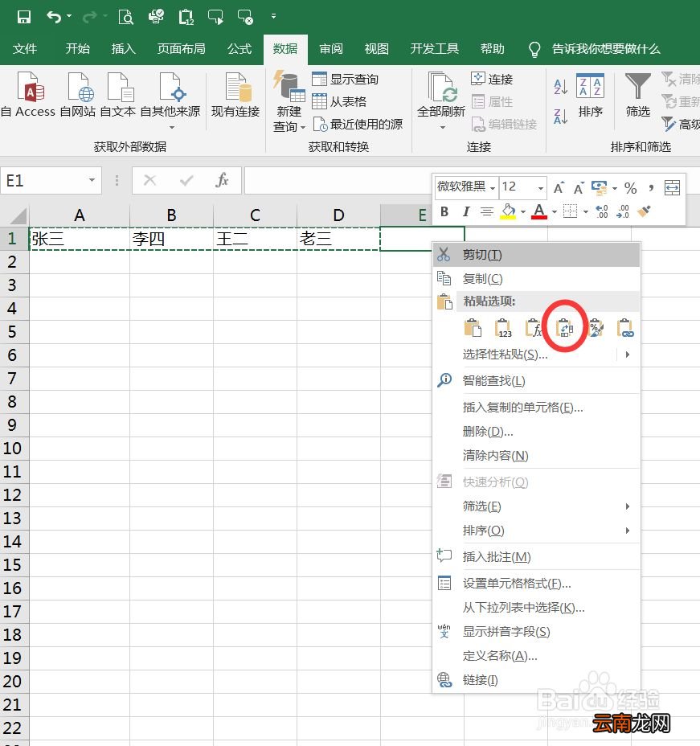Paste link clipboard icon
700x746 pixels.
625,328
